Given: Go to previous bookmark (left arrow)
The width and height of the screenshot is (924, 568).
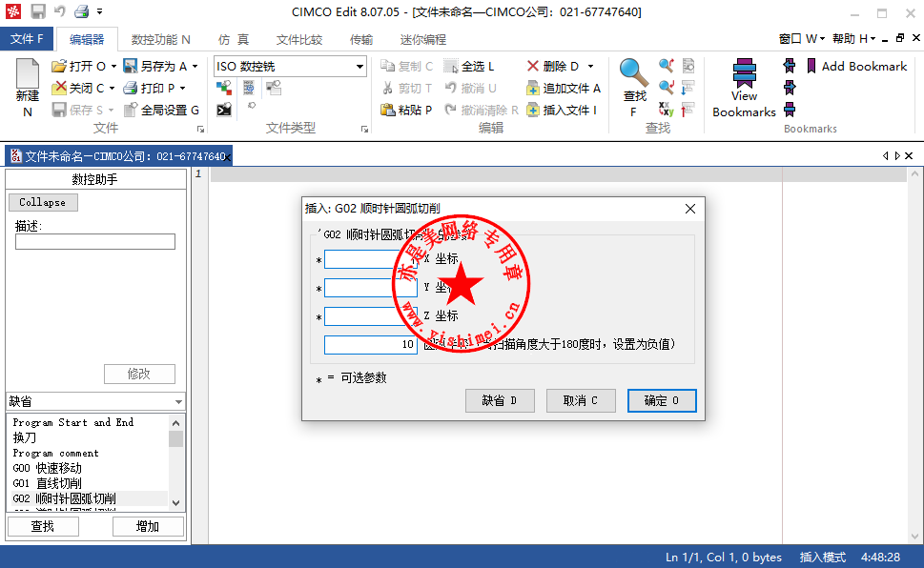Looking at the screenshot, I should coord(790,66).
